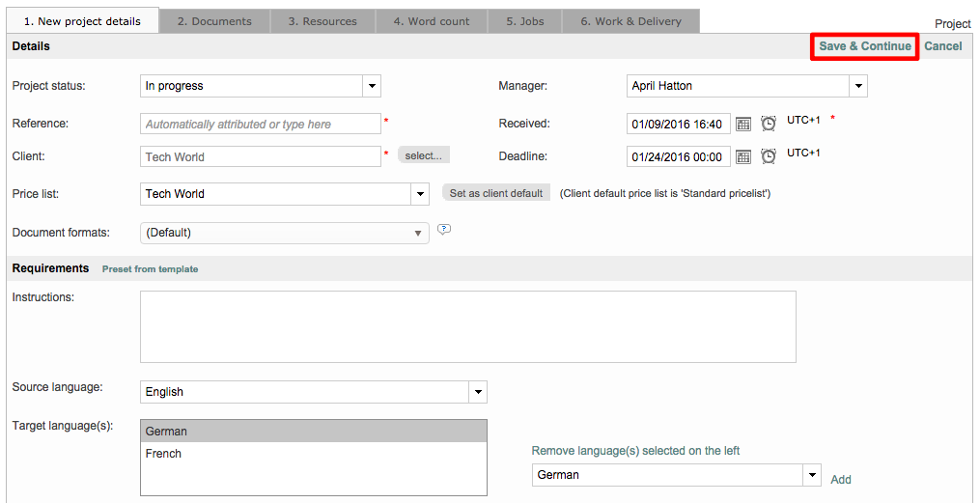Expand the Project status dropdown
The height and width of the screenshot is (503, 980).
point(372,86)
